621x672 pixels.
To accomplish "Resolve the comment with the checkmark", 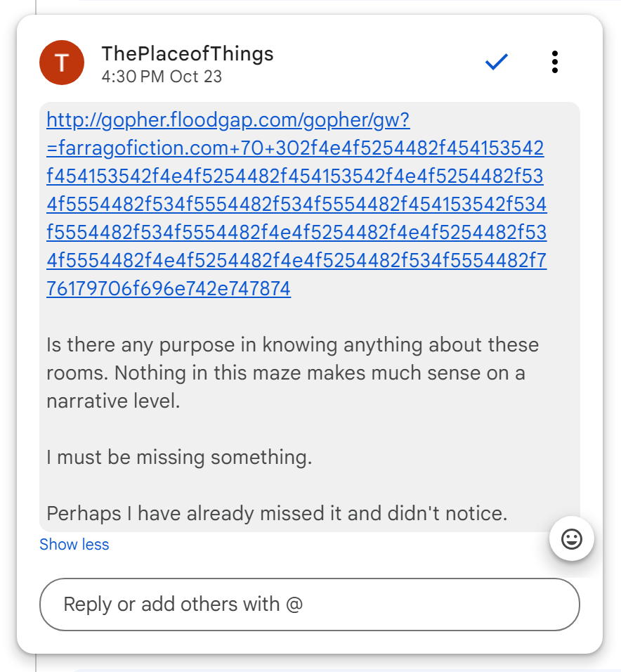I will coord(496,63).
